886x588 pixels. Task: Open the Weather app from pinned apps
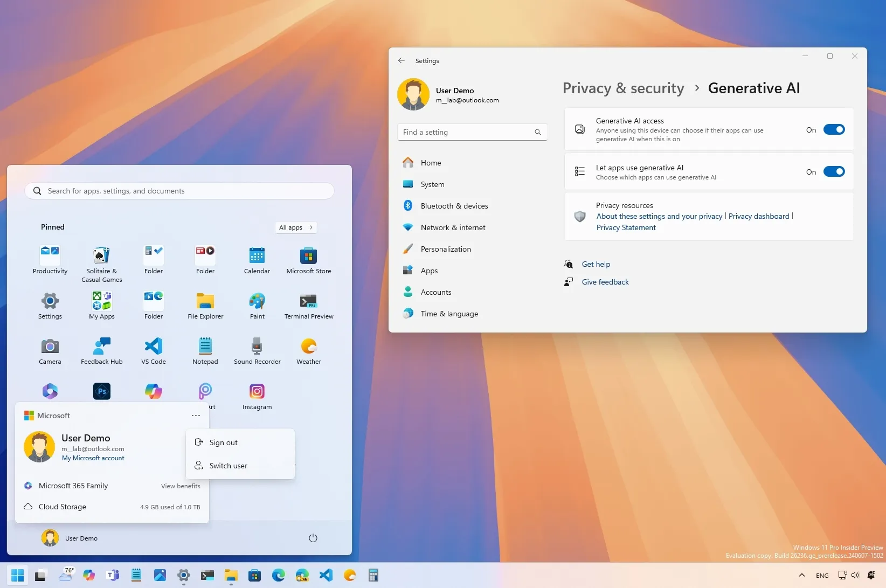(x=308, y=350)
